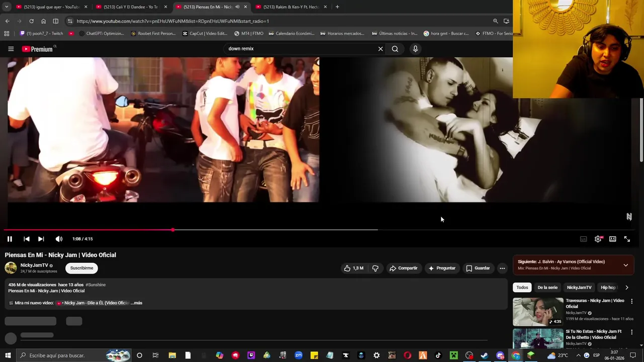Select the Todos filter chip
This screenshot has width=644, height=362.
[522, 287]
